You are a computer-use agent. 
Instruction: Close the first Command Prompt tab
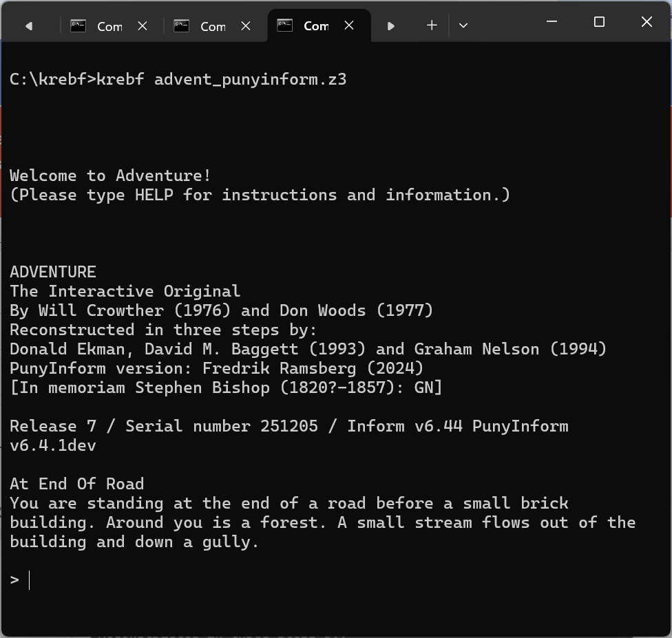(x=143, y=25)
